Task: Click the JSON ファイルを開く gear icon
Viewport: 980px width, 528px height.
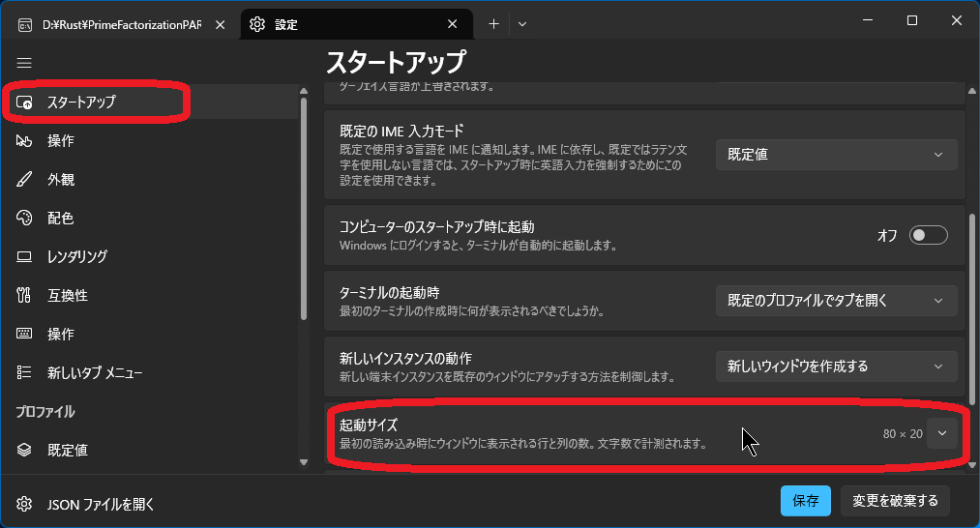Action: click(x=25, y=504)
